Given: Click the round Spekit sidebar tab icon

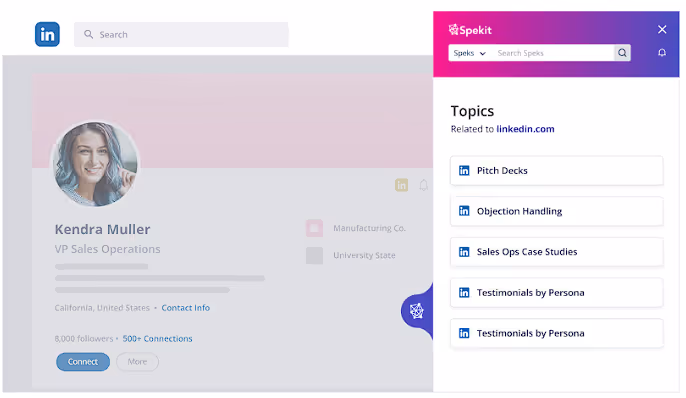Looking at the screenshot, I should click(416, 311).
